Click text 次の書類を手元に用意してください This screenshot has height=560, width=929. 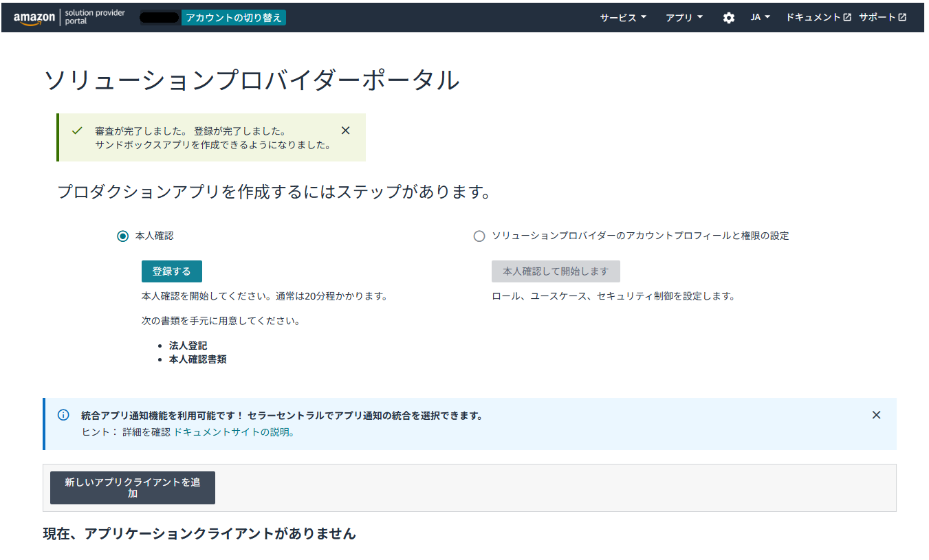pyautogui.click(x=221, y=321)
